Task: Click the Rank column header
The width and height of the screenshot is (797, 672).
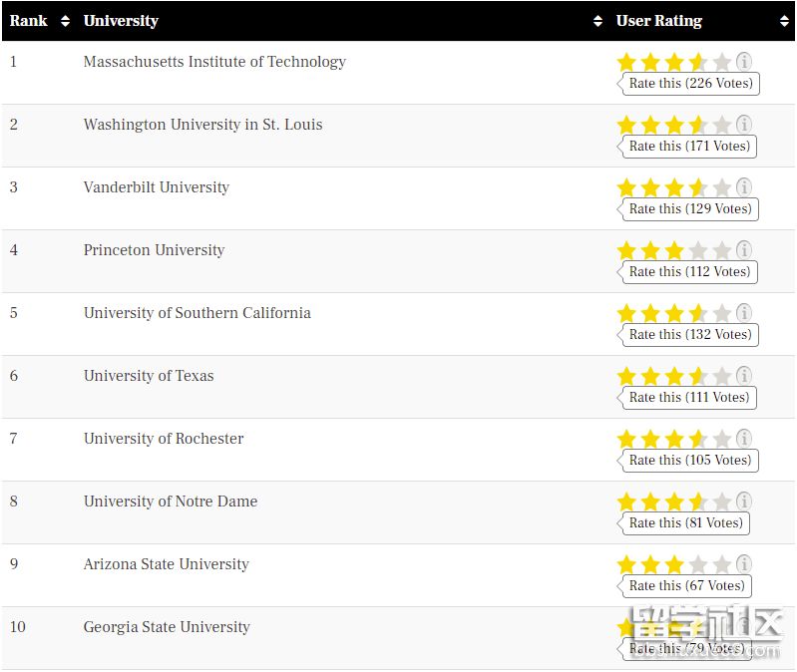Action: (29, 21)
